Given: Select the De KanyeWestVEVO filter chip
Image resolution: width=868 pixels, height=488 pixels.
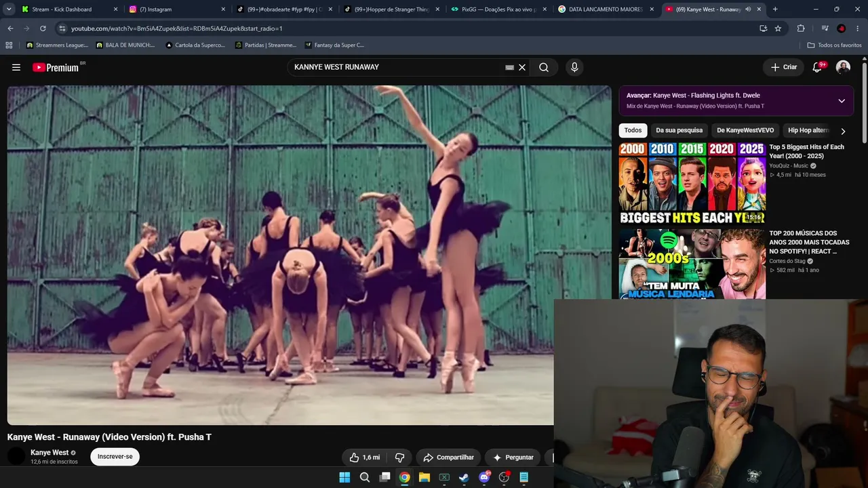Looking at the screenshot, I should (745, 130).
